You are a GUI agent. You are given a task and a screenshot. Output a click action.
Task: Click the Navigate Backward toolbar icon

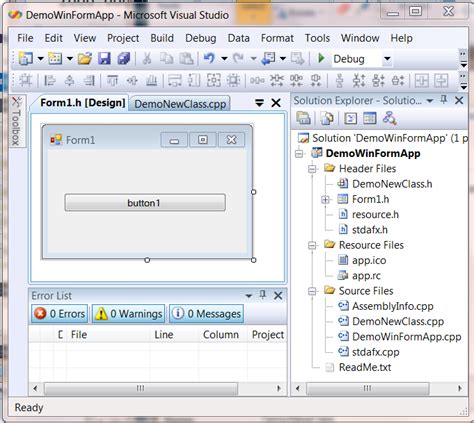click(268, 59)
